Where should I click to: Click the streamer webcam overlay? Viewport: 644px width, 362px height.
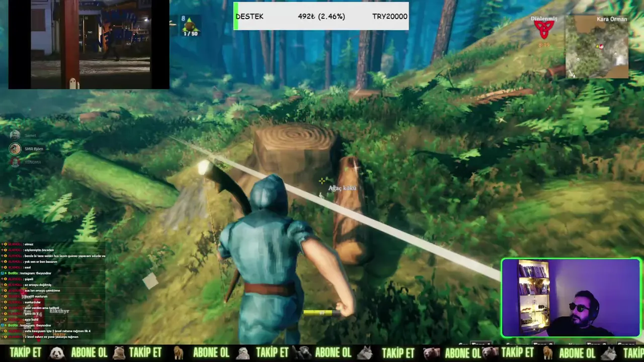(x=571, y=298)
